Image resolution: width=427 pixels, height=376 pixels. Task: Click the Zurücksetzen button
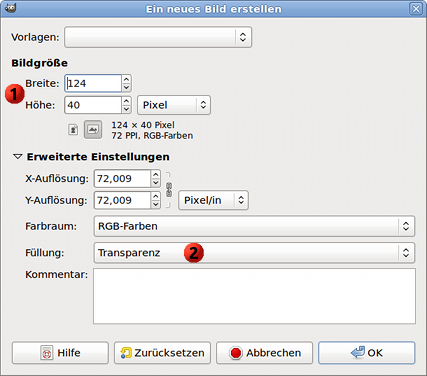point(162,353)
